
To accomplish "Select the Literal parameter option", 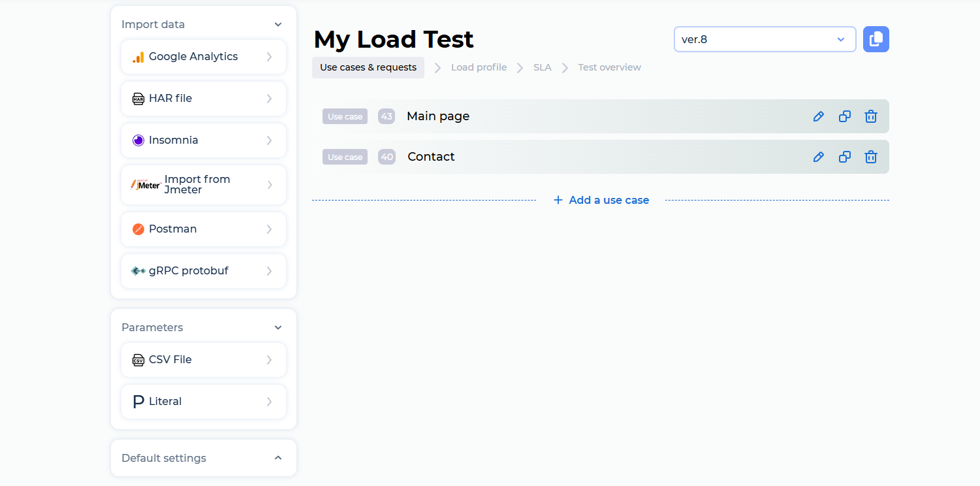I will (x=203, y=402).
